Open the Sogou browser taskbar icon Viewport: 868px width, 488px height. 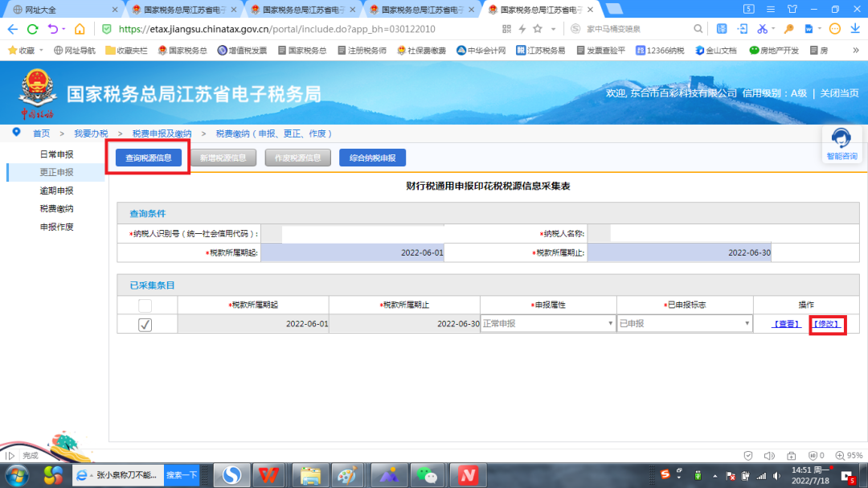coord(232,475)
